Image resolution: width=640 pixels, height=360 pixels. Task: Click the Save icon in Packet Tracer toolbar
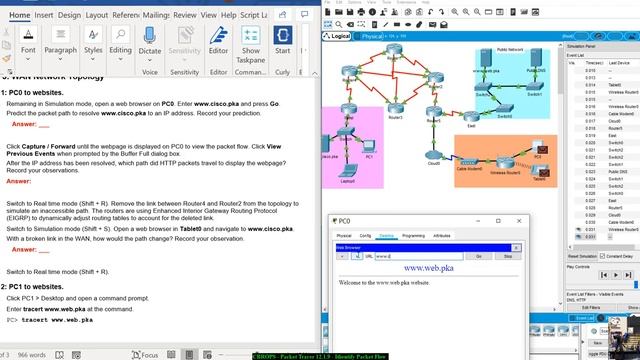[350, 12]
